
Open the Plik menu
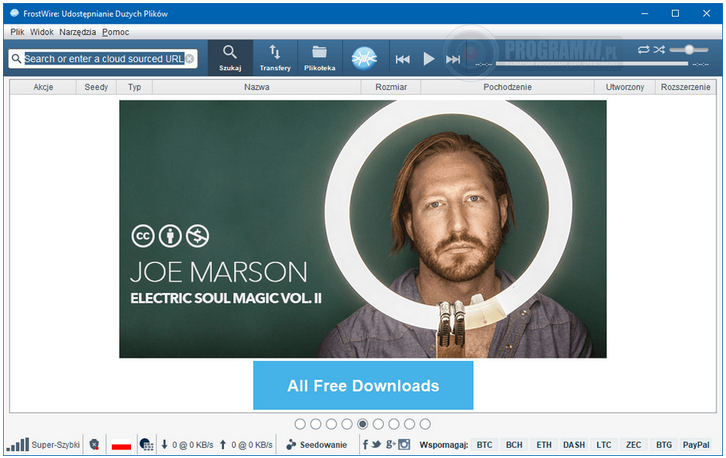tap(17, 32)
